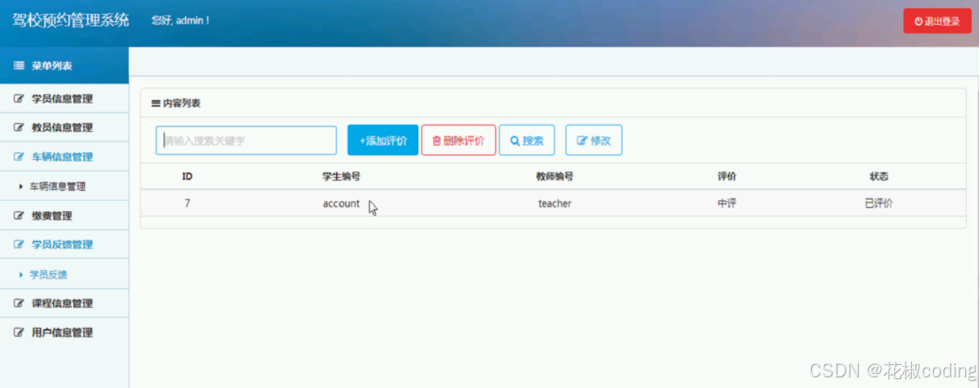Click the 内容列表 panel title

tap(182, 103)
